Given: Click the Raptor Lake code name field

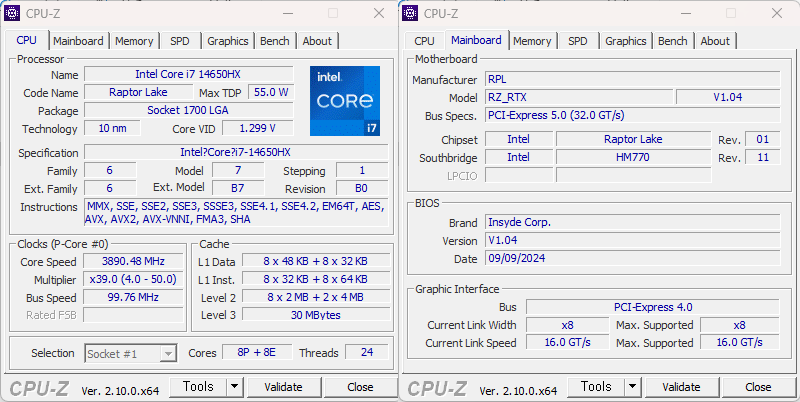Looking at the screenshot, I should [138, 92].
